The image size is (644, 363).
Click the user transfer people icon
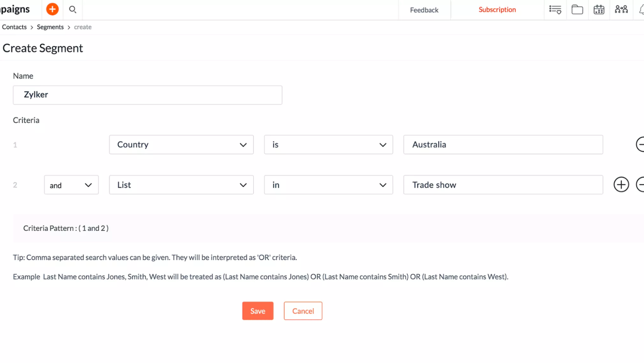click(x=621, y=10)
